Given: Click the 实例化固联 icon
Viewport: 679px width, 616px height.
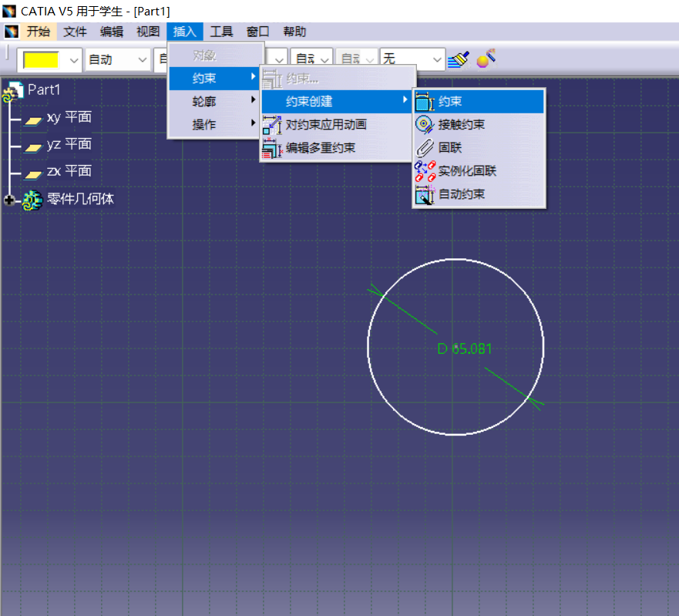Looking at the screenshot, I should [425, 171].
